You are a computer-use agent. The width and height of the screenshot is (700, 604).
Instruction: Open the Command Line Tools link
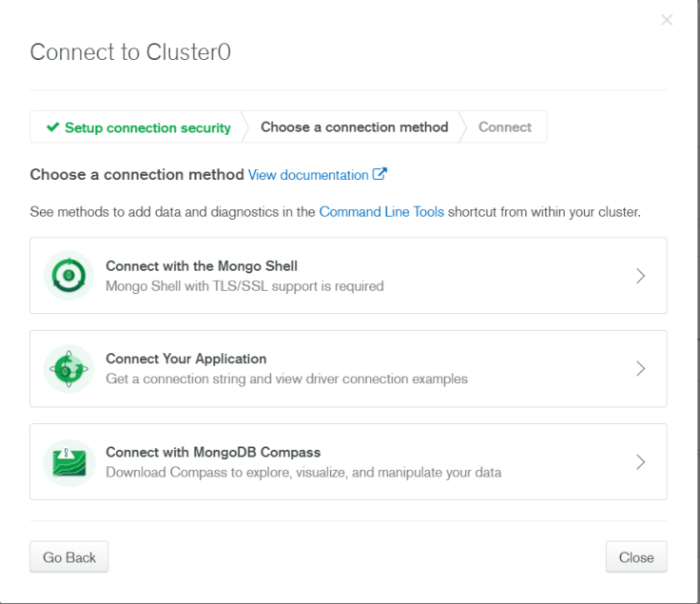coord(381,212)
